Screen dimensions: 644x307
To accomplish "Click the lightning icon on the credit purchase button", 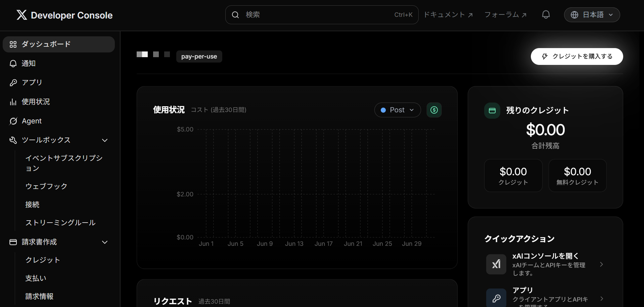I will click(x=545, y=56).
